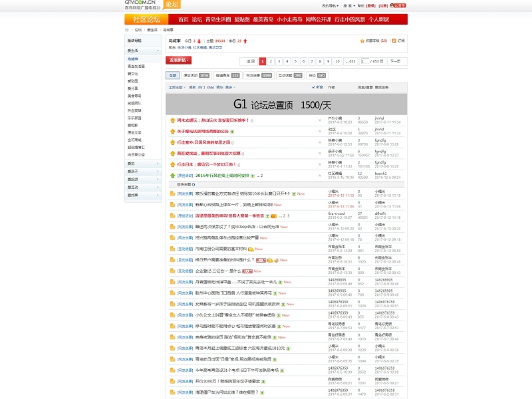Image resolution: width=532 pixels, height=399 pixels.
Task: Click the orange RSS 订阅 icon
Action: click(x=394, y=41)
